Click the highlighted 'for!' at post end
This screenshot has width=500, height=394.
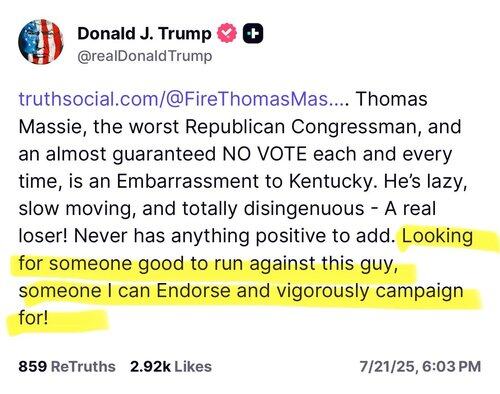tap(33, 317)
